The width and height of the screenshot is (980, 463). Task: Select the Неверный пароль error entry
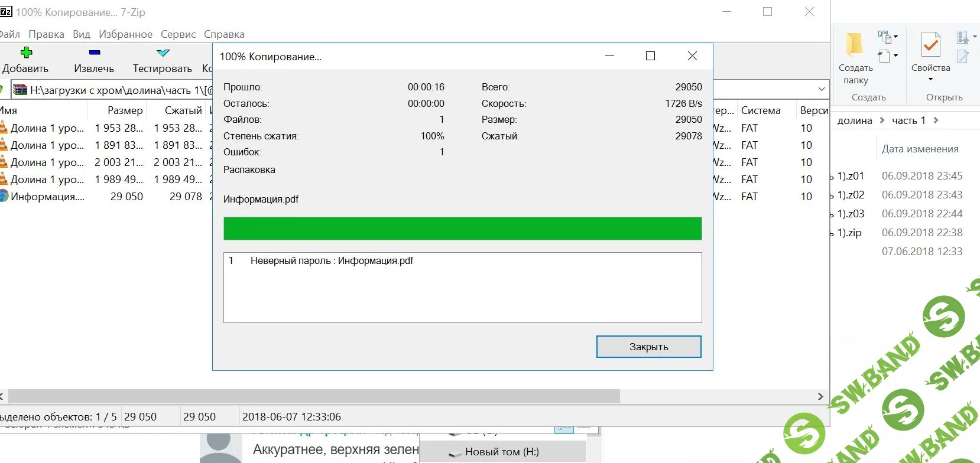coord(331,261)
